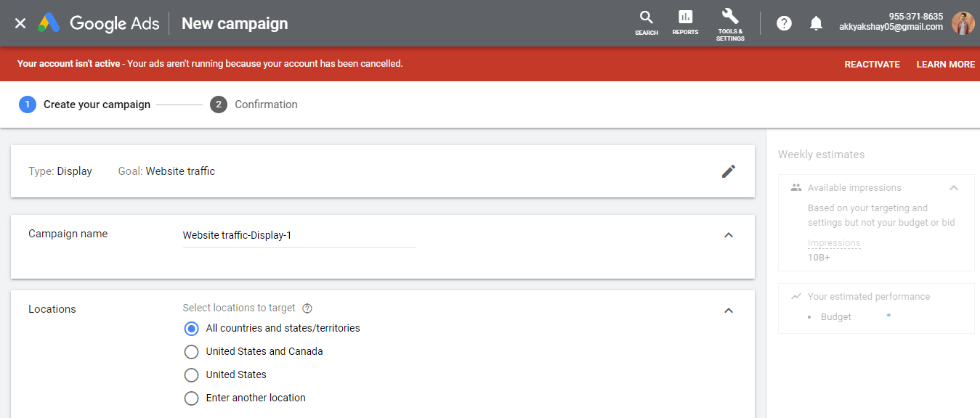Open the notifications bell
This screenshot has height=418, width=980.
point(816,22)
